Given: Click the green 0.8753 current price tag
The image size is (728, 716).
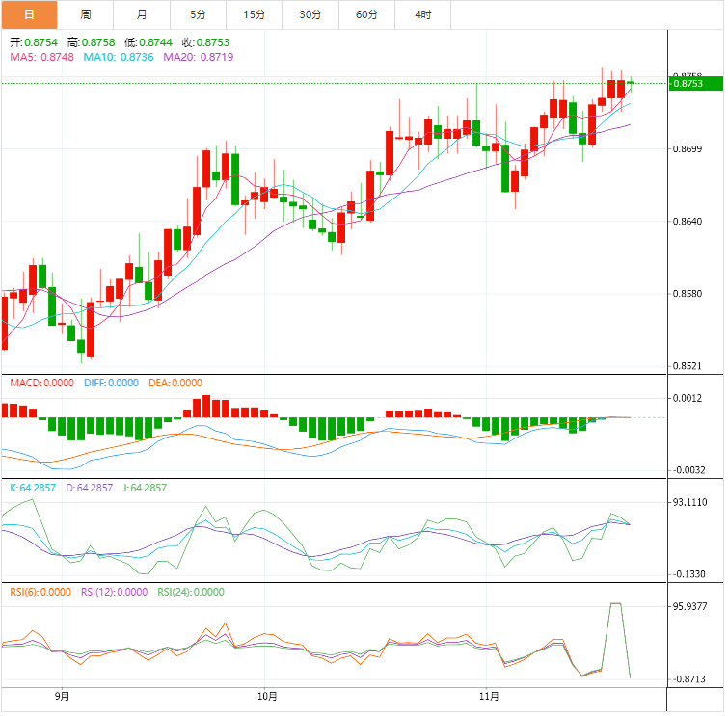Looking at the screenshot, I should pos(694,84).
